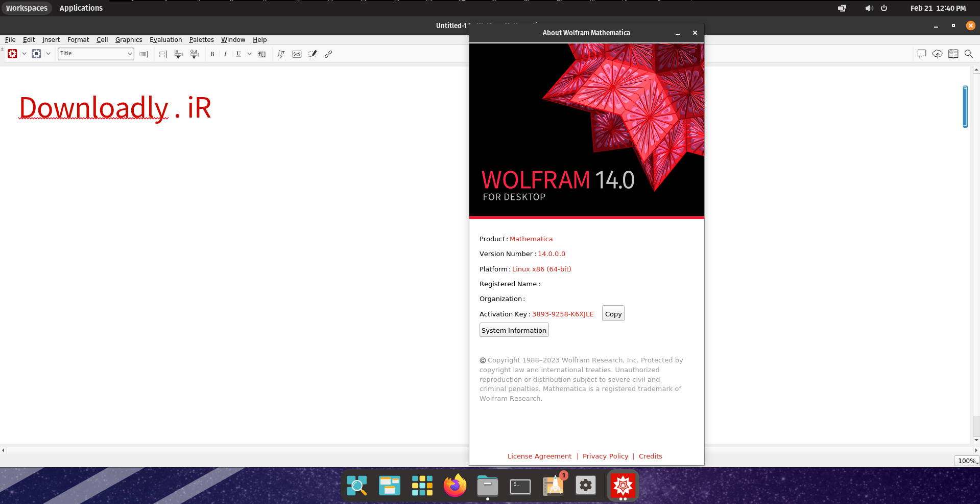This screenshot has height=504, width=980.
Task: Open the Terminal from the dock
Action: tap(520, 486)
